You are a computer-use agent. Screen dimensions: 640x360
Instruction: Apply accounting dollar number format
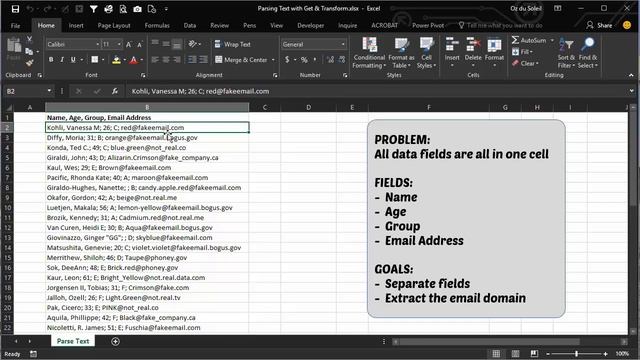pos(287,60)
